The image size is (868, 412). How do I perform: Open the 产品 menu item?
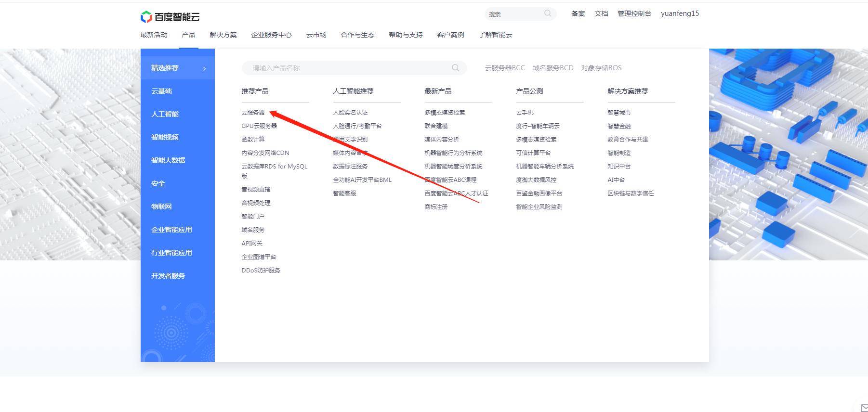(188, 35)
